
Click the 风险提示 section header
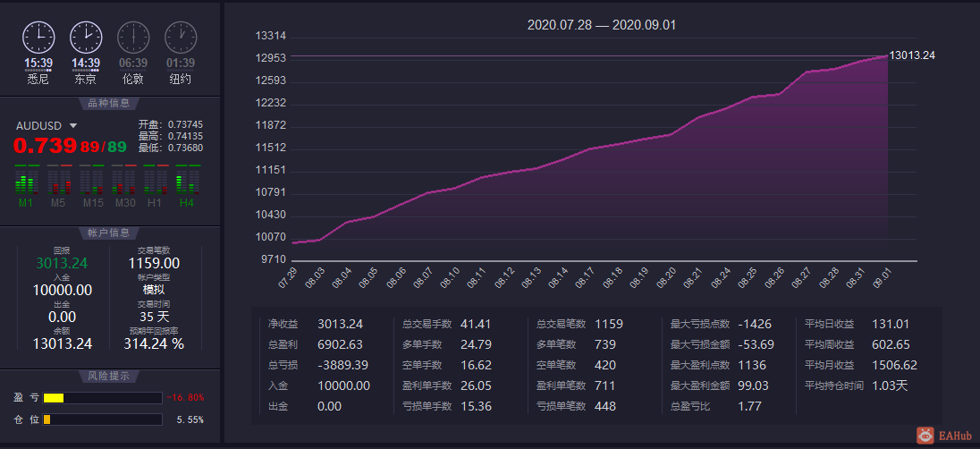pyautogui.click(x=109, y=377)
